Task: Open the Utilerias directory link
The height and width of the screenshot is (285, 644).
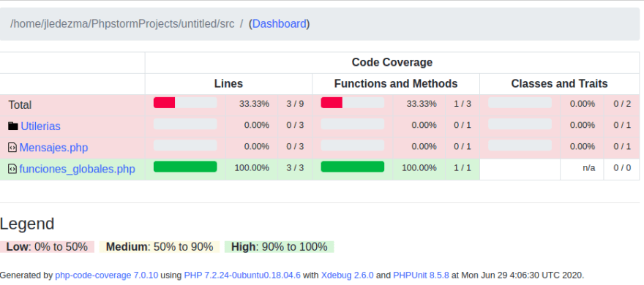Action: point(41,126)
